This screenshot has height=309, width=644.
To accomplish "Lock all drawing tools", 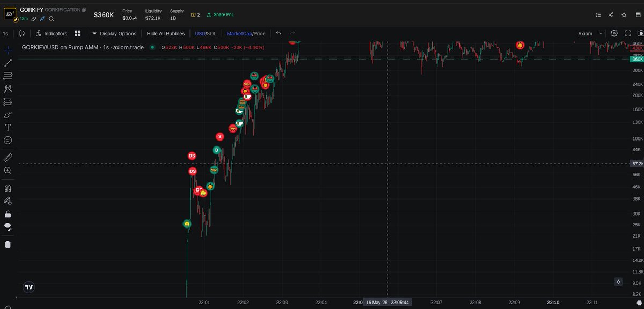I will point(8,214).
